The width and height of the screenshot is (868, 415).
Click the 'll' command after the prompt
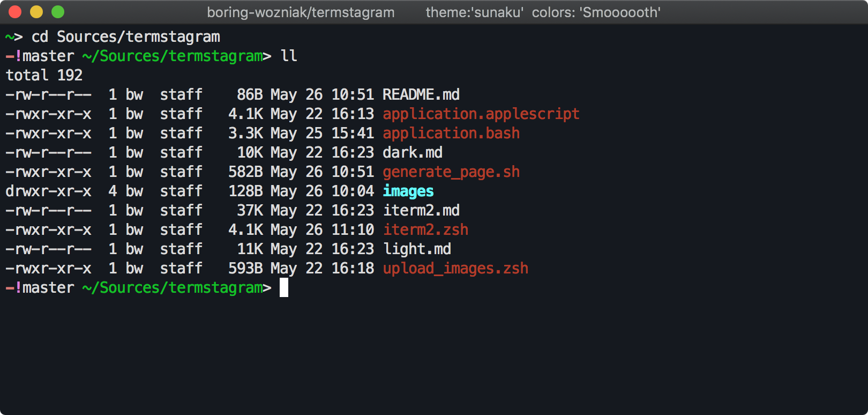click(x=289, y=56)
